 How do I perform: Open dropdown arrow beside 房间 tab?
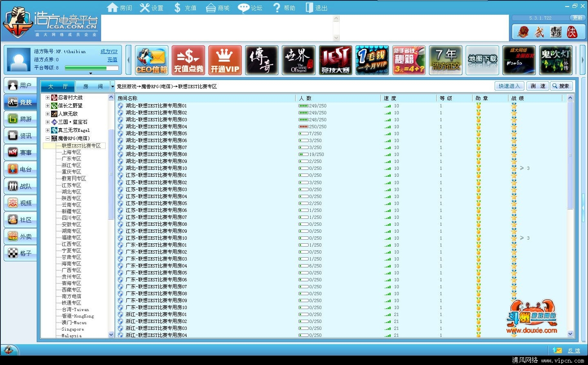pyautogui.click(x=113, y=87)
